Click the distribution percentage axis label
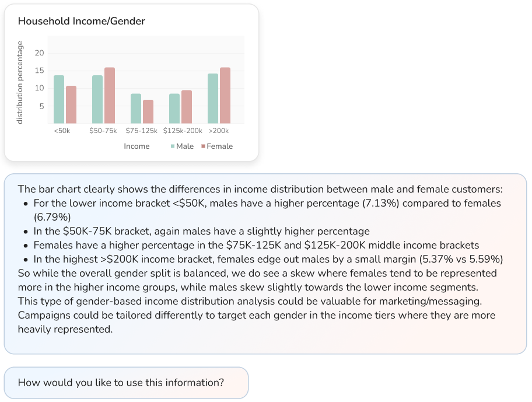 click(x=20, y=82)
